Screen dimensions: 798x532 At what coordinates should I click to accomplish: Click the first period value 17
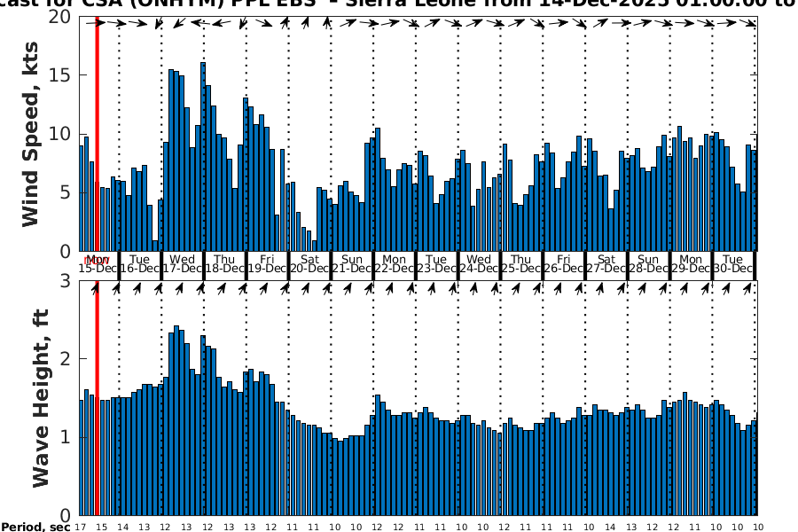click(x=80, y=527)
